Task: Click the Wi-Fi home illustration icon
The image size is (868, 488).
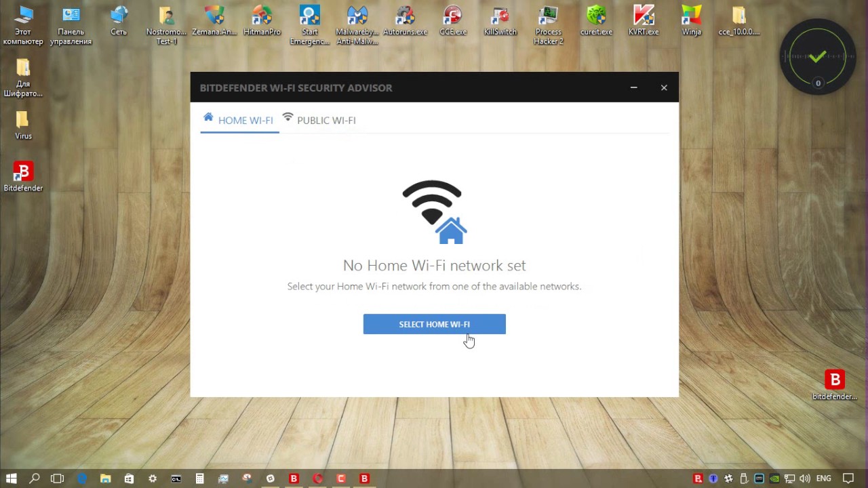Action: [x=434, y=211]
